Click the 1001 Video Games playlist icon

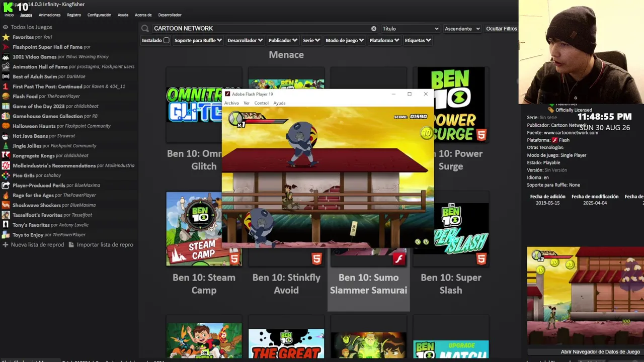(6, 57)
